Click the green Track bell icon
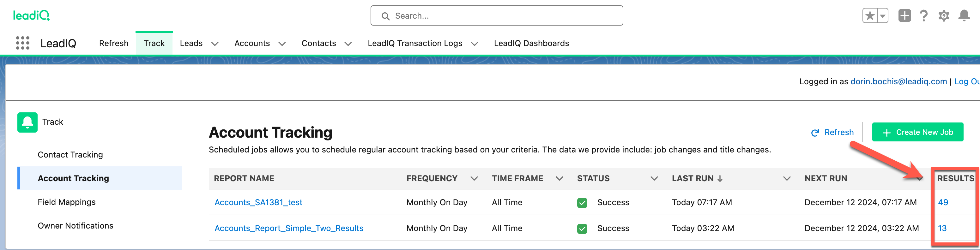 tap(27, 122)
